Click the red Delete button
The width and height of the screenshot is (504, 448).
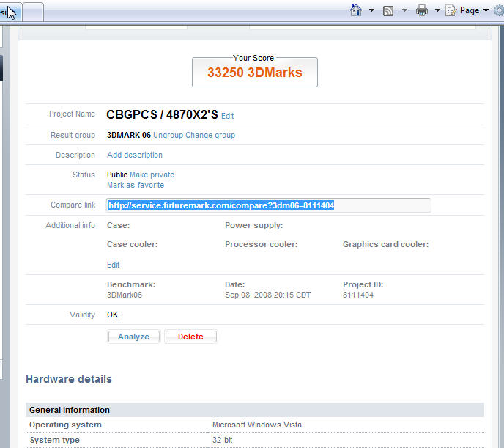(x=190, y=337)
